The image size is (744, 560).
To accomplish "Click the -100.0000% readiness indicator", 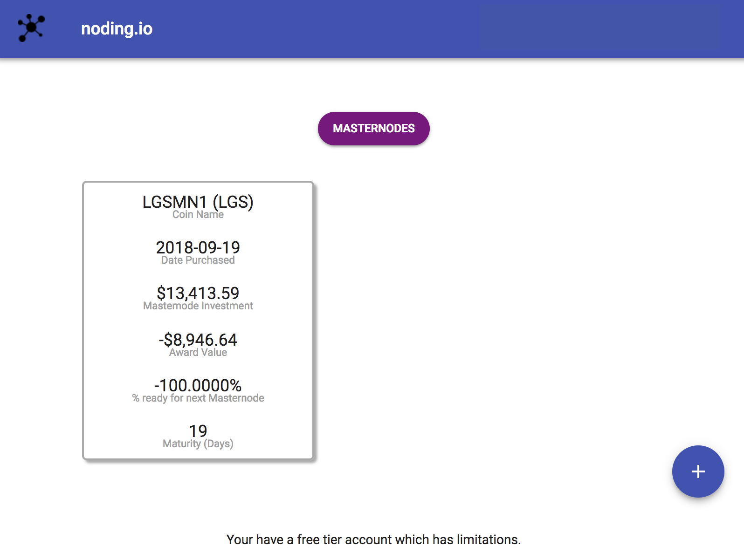I will [198, 385].
